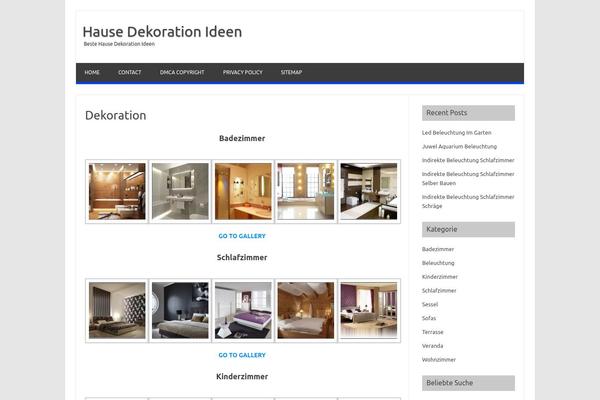Open the SITEMAP menu item
Viewport: 600px width, 400px height.
291,72
